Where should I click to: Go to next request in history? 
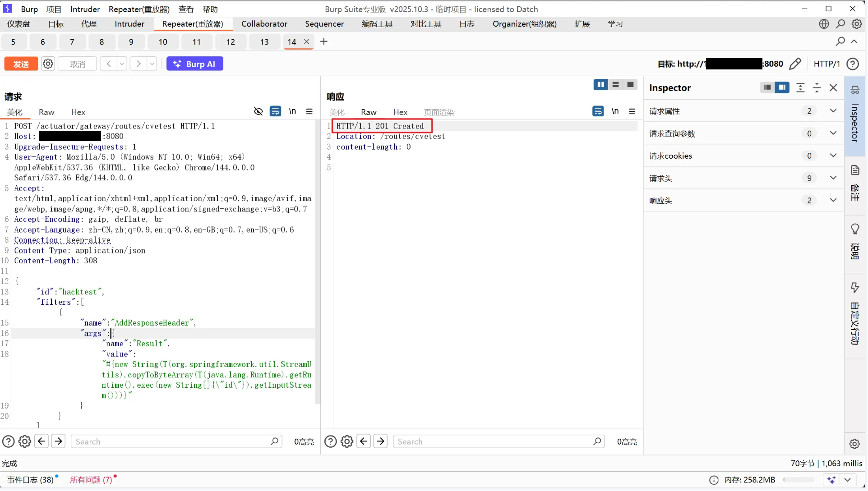[139, 64]
